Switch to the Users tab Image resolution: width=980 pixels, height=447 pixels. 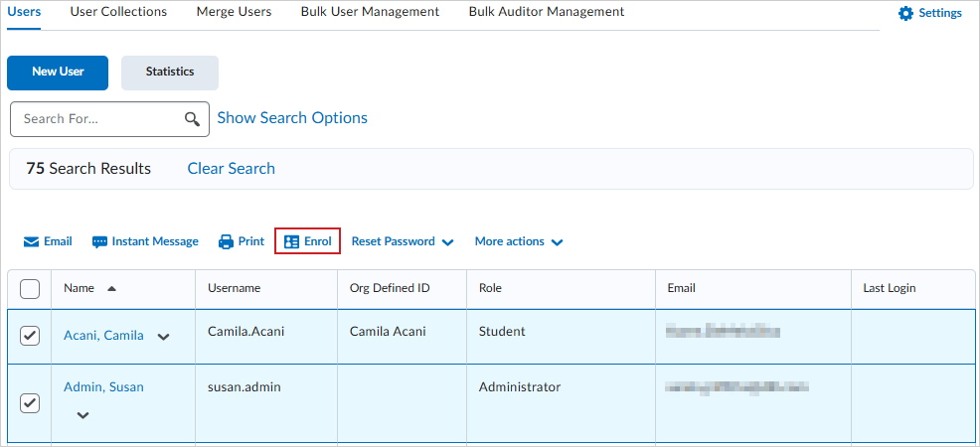(x=24, y=12)
